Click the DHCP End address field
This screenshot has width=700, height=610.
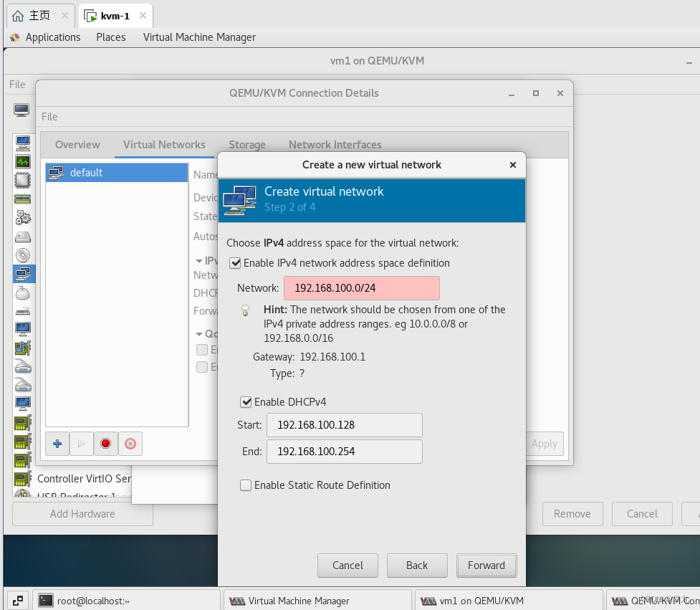pos(344,452)
